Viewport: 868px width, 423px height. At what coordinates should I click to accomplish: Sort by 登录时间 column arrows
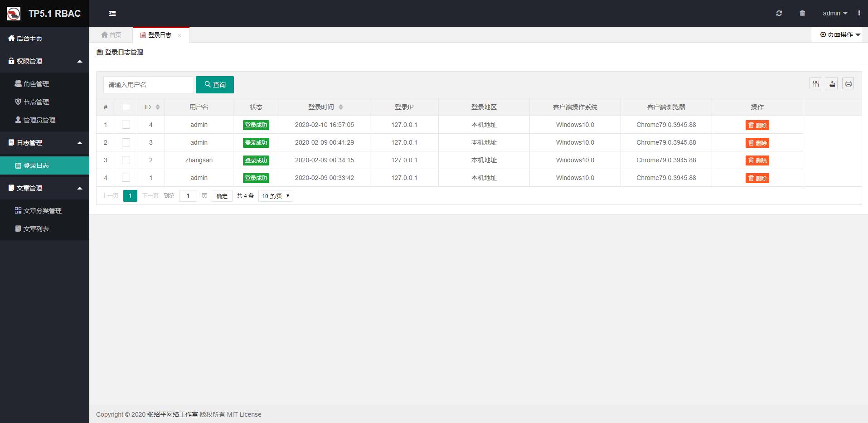[x=341, y=107]
